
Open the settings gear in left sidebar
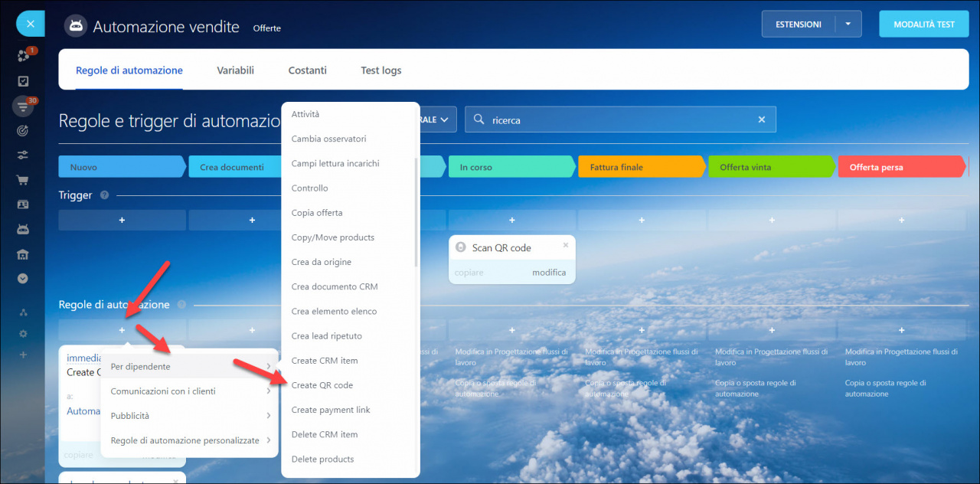pyautogui.click(x=23, y=334)
